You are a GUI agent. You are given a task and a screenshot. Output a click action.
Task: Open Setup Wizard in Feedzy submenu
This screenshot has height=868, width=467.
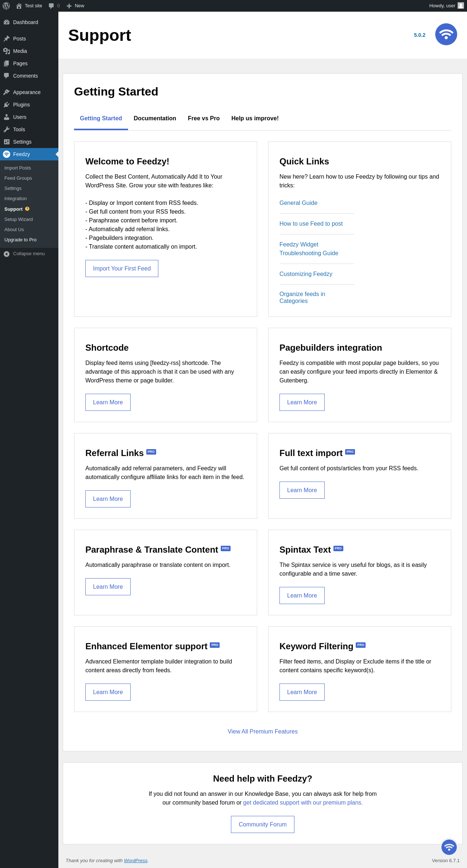[x=18, y=219]
